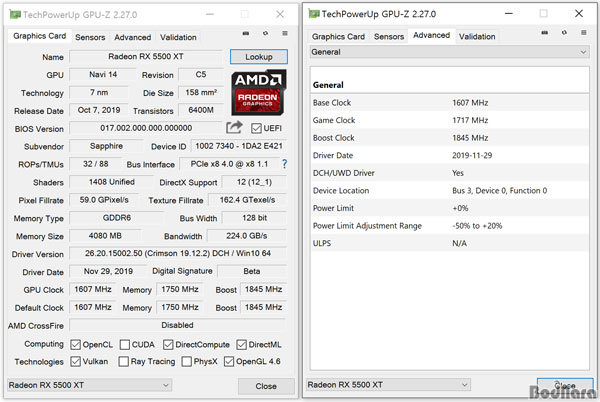Select the Boost Clock row in Advanced list
This screenshot has height=402, width=600.
click(x=449, y=138)
